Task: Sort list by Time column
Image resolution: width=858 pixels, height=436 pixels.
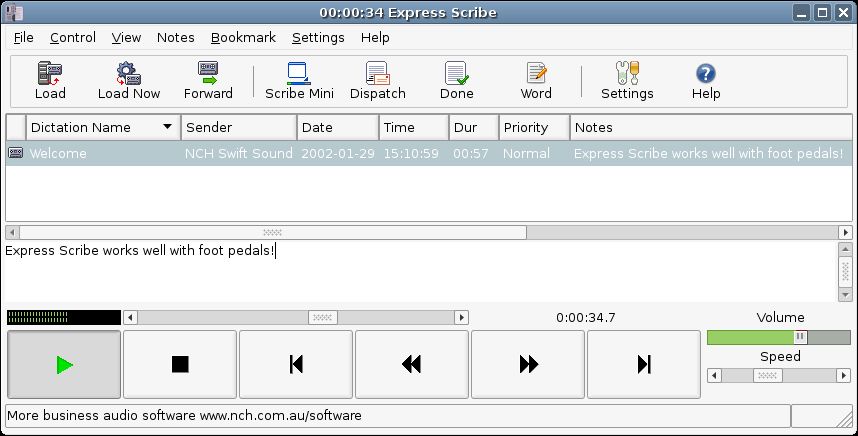Action: click(414, 127)
